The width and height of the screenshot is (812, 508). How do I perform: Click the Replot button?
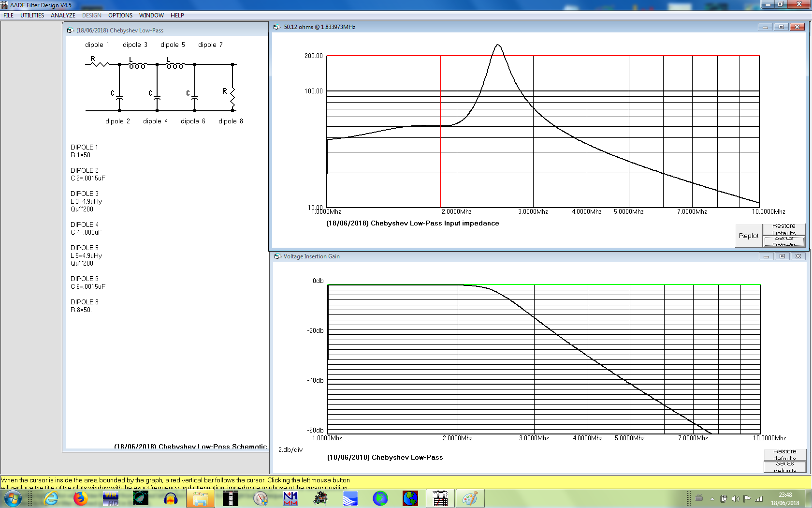(x=748, y=236)
